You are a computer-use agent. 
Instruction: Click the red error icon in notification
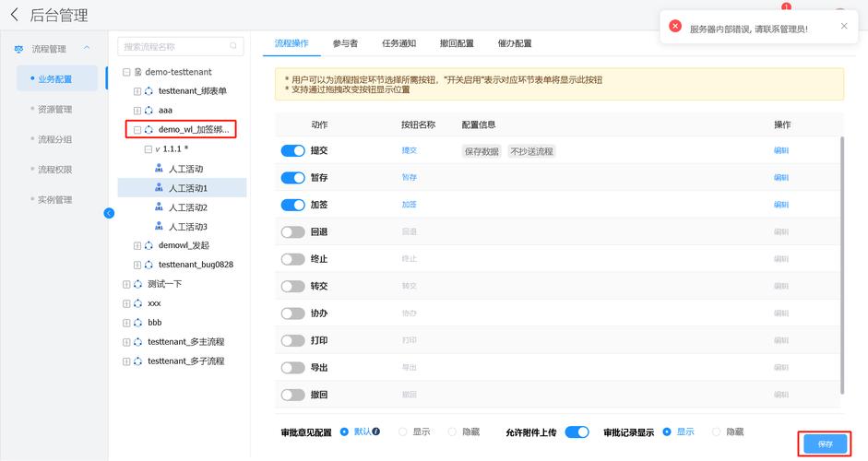tap(675, 28)
